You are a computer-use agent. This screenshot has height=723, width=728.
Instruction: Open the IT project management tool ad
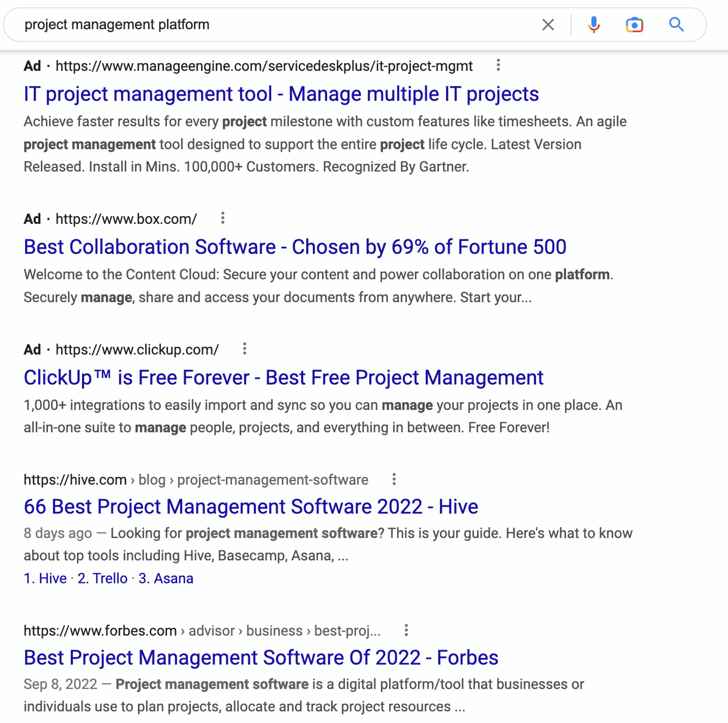[281, 94]
